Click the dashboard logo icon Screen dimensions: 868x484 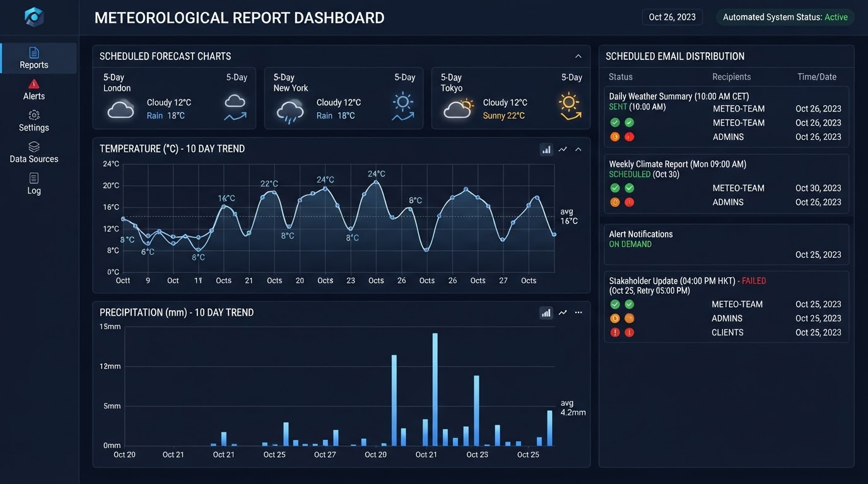coord(33,17)
